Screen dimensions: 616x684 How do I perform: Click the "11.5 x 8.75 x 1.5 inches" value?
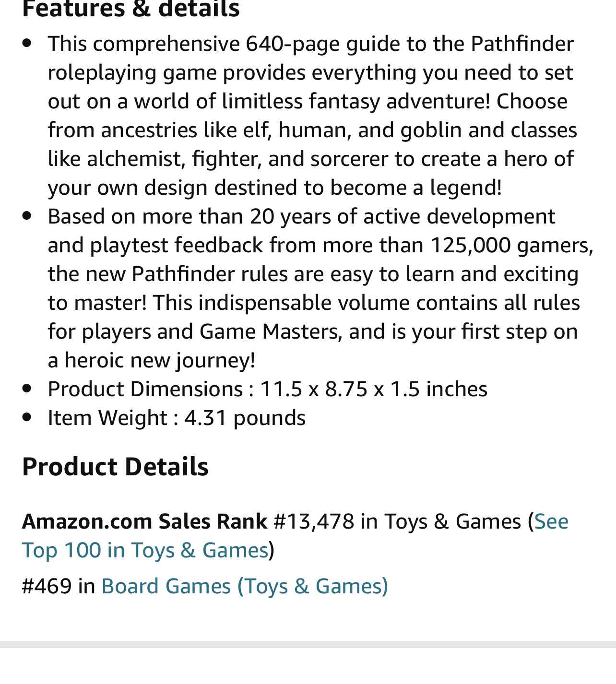[373, 389]
